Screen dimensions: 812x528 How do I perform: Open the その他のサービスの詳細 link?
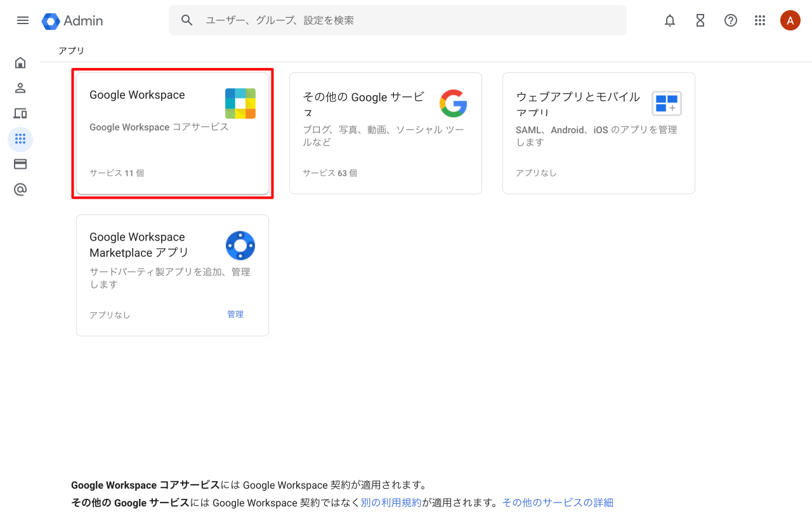pyautogui.click(x=558, y=503)
